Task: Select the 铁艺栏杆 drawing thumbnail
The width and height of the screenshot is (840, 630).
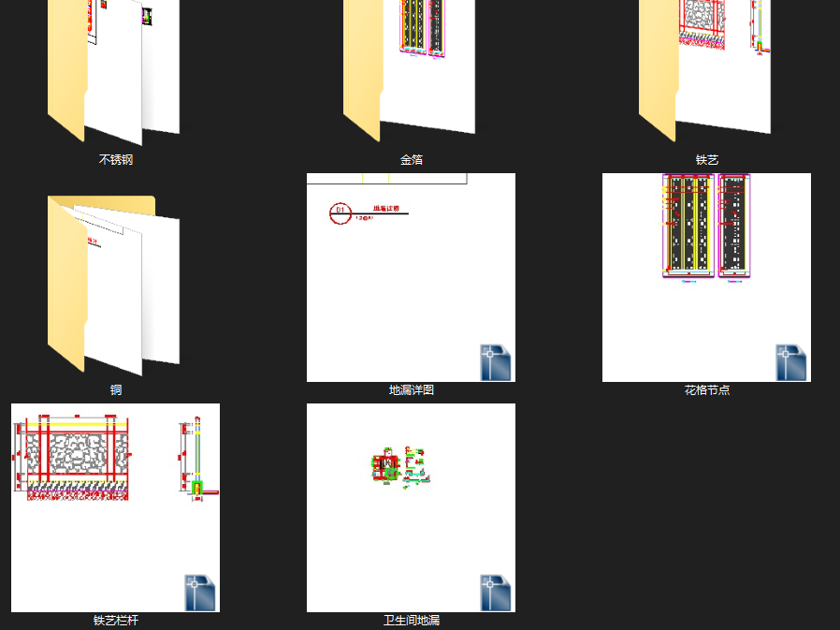Action: (115, 507)
